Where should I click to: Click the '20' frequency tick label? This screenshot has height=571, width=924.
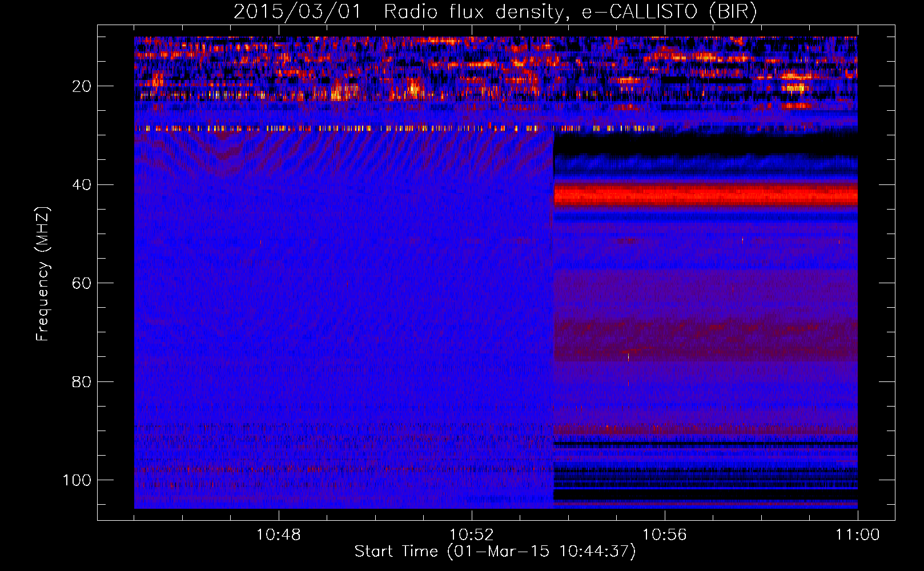82,86
